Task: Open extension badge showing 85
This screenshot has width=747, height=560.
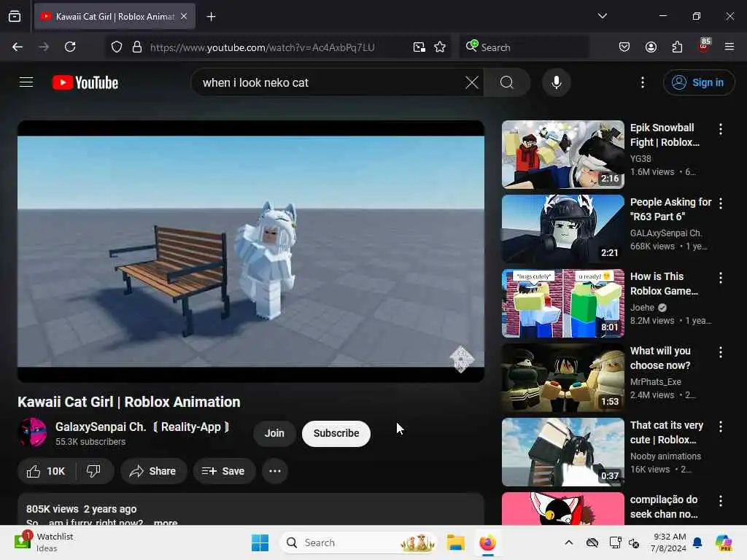Action: (x=704, y=46)
